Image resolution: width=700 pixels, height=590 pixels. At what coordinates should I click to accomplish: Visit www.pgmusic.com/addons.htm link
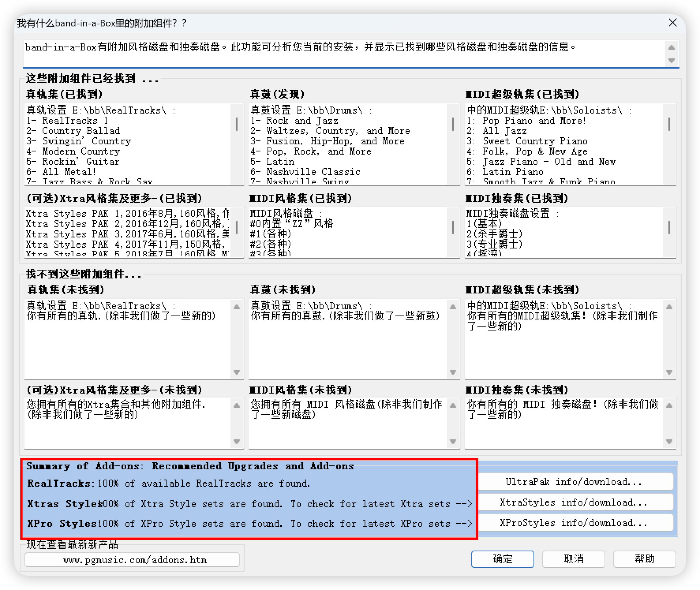132,560
